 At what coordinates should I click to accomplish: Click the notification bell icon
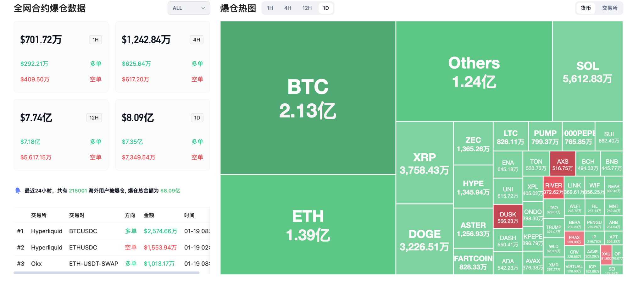(18, 190)
